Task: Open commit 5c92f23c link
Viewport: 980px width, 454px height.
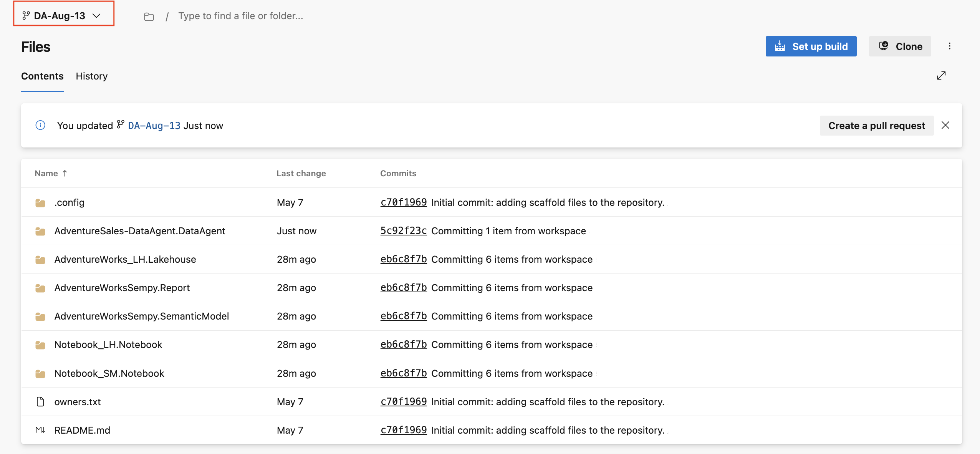Action: (403, 231)
